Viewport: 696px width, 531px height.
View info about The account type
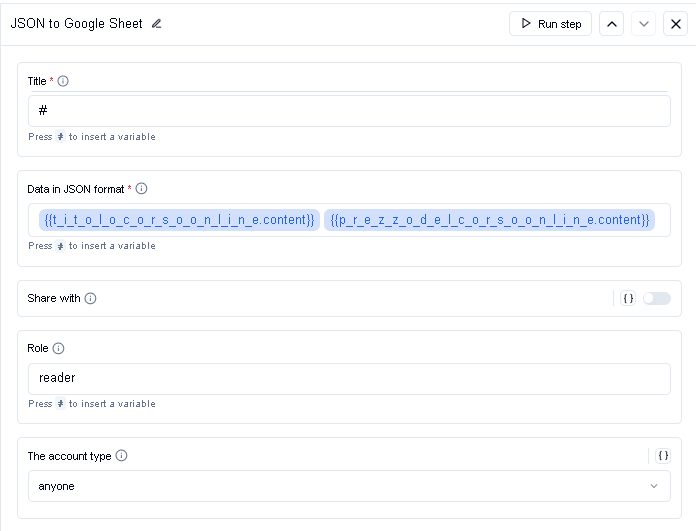(121, 456)
